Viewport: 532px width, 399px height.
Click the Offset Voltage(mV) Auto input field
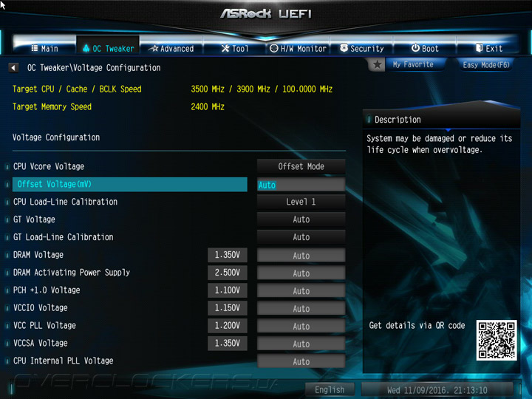301,185
